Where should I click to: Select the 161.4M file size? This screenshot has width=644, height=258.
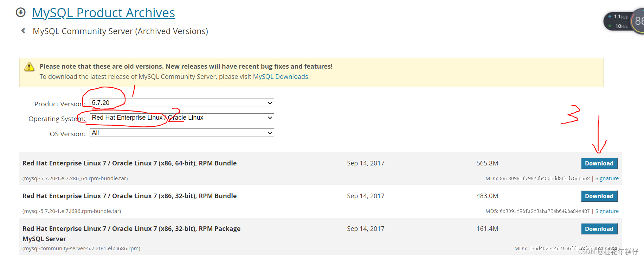click(x=487, y=229)
